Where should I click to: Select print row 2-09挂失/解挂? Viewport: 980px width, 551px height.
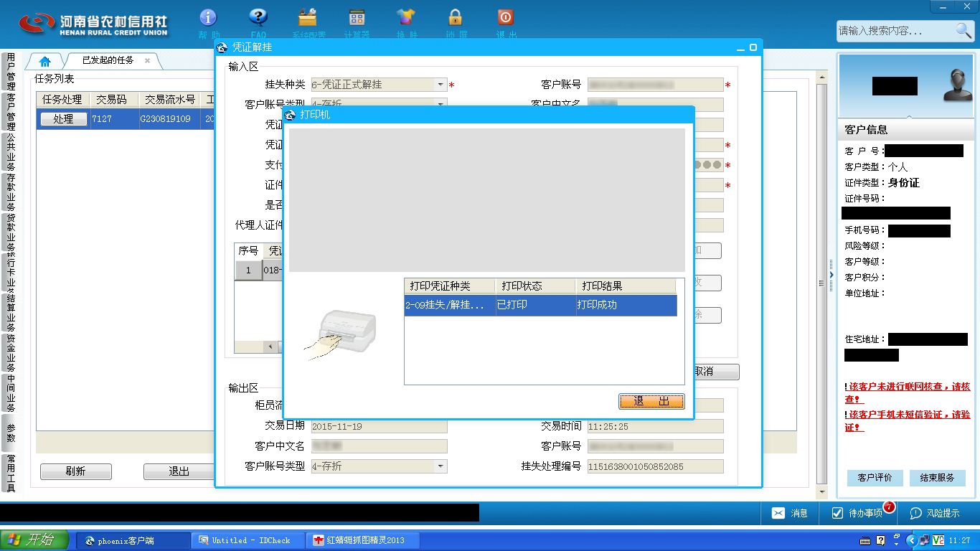(x=541, y=305)
